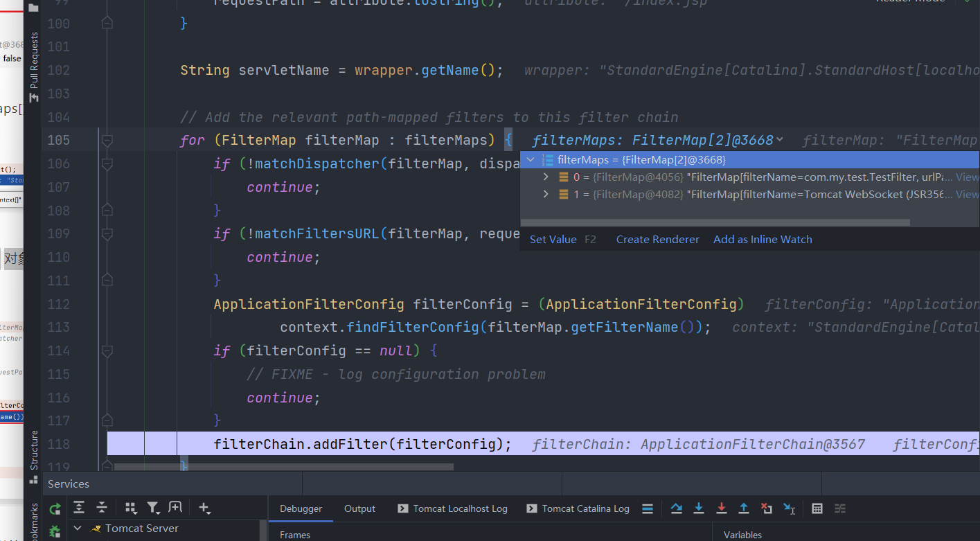The height and width of the screenshot is (541, 980).
Task: Click line number 118 in the gutter
Action: point(59,444)
